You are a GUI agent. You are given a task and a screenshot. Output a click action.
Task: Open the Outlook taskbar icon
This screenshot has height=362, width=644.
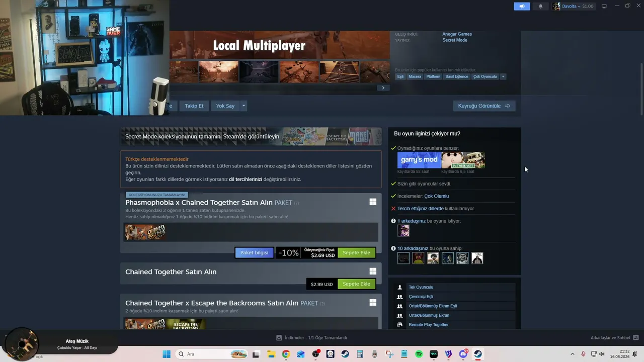point(301,354)
